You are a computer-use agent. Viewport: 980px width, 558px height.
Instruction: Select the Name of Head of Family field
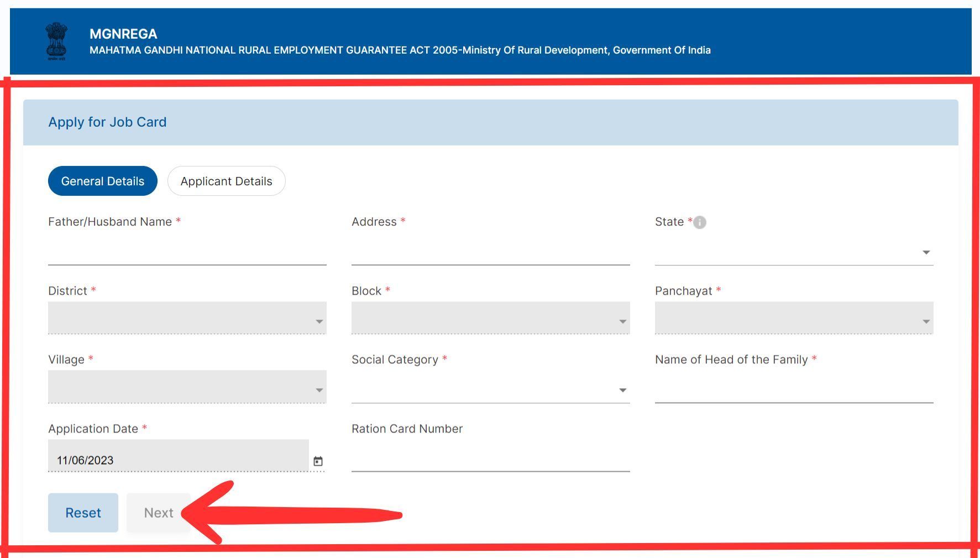(x=794, y=390)
